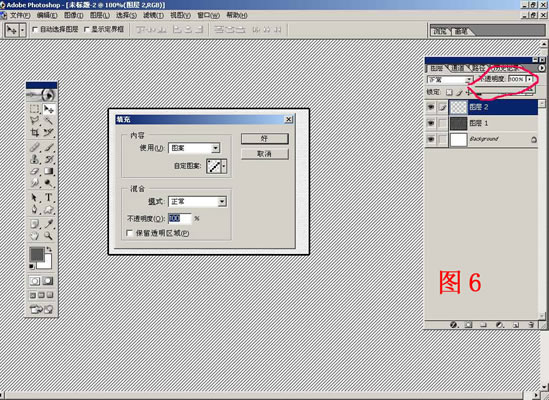Select the Rectangular Marquee tool
This screenshot has width=549, height=400.
[34, 109]
